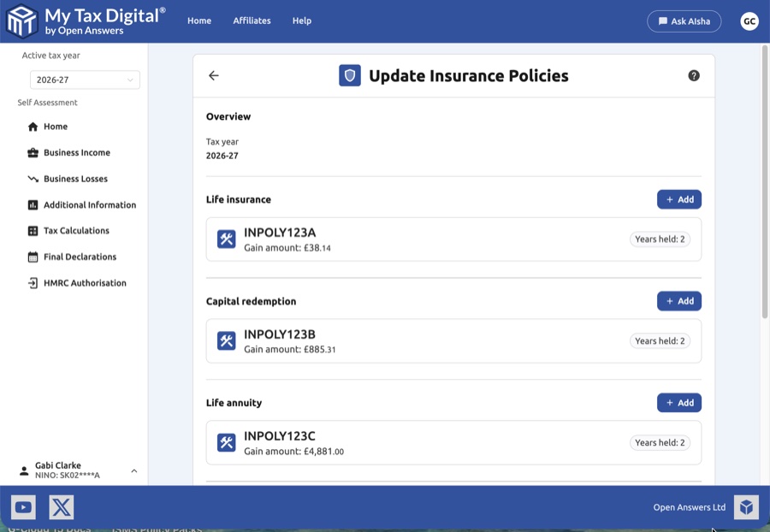The height and width of the screenshot is (532, 770).
Task: Open the policy icon for INPOLY123A
Action: click(226, 239)
